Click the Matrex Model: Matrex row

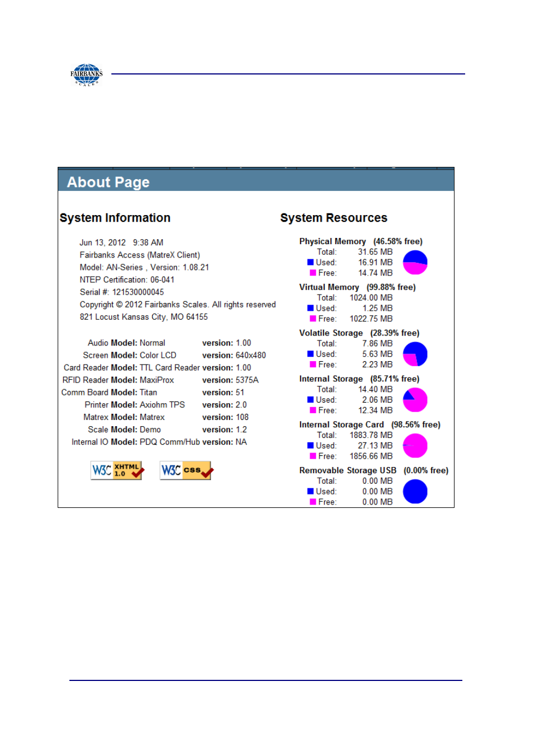(x=166, y=417)
